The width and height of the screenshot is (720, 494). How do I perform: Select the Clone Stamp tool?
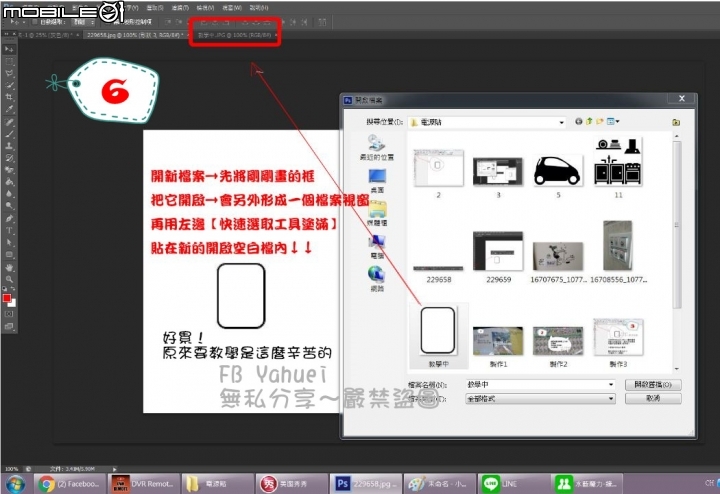point(9,146)
